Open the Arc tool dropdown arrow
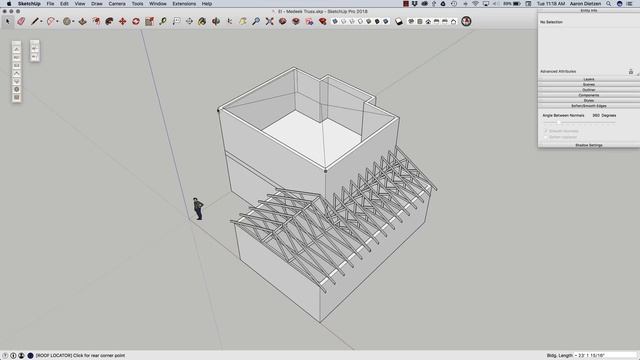640x360 pixels. click(57, 22)
